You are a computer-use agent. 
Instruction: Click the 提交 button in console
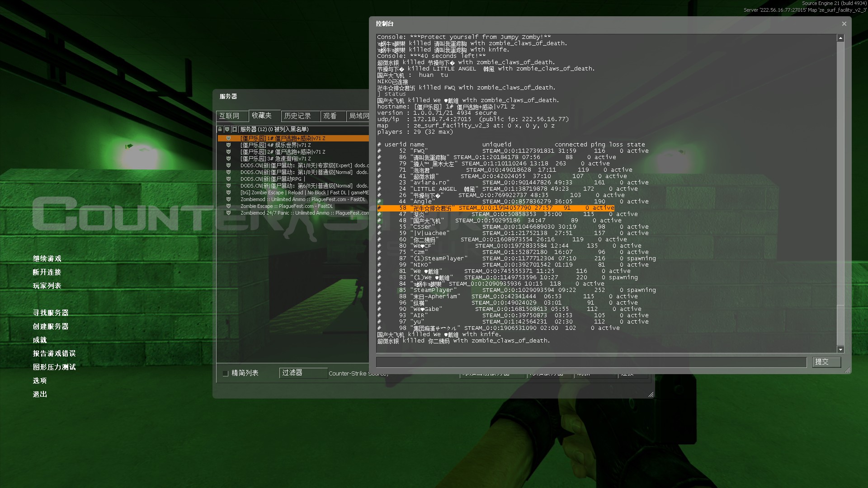[826, 362]
